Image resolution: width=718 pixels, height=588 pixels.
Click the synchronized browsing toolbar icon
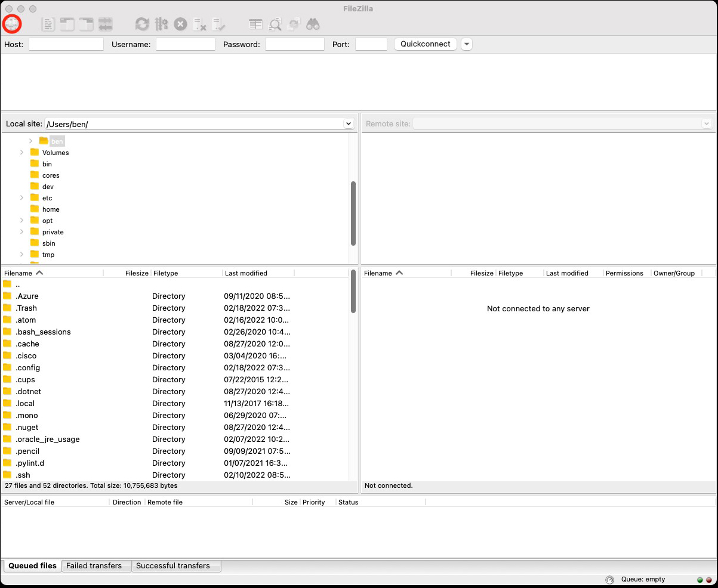point(294,24)
